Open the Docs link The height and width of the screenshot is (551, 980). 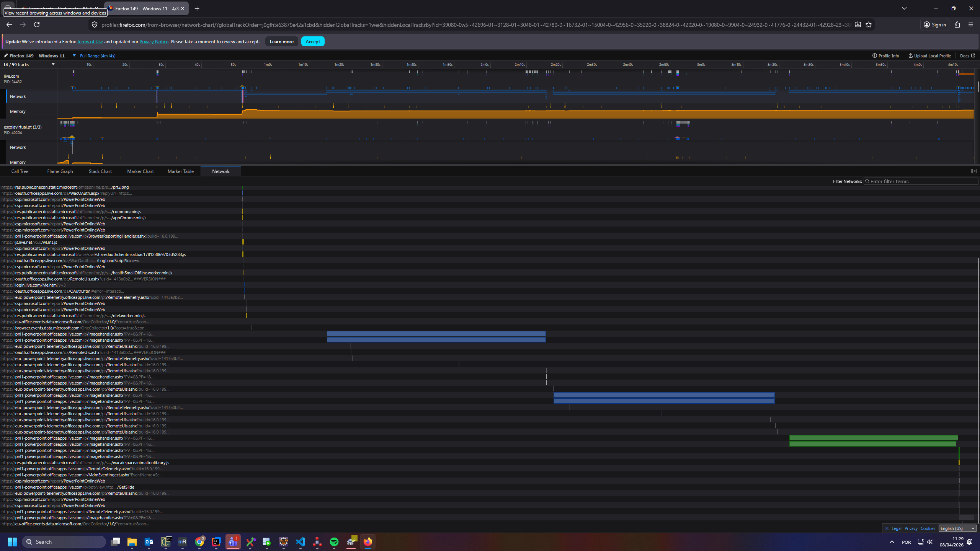967,56
